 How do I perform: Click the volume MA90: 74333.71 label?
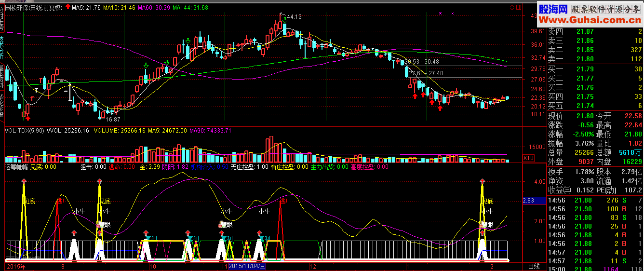coord(211,131)
